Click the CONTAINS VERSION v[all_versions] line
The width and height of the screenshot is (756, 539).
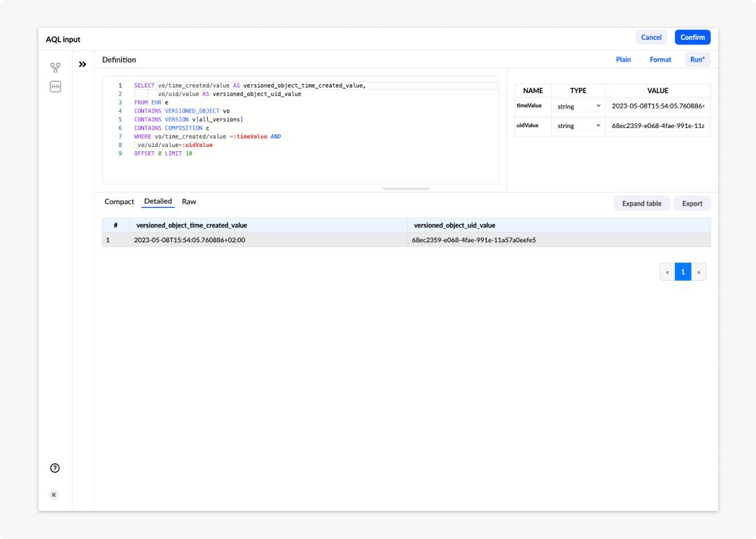point(188,120)
